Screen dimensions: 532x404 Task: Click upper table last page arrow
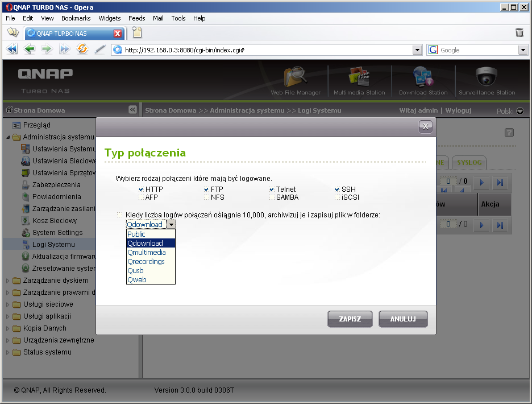coord(500,183)
